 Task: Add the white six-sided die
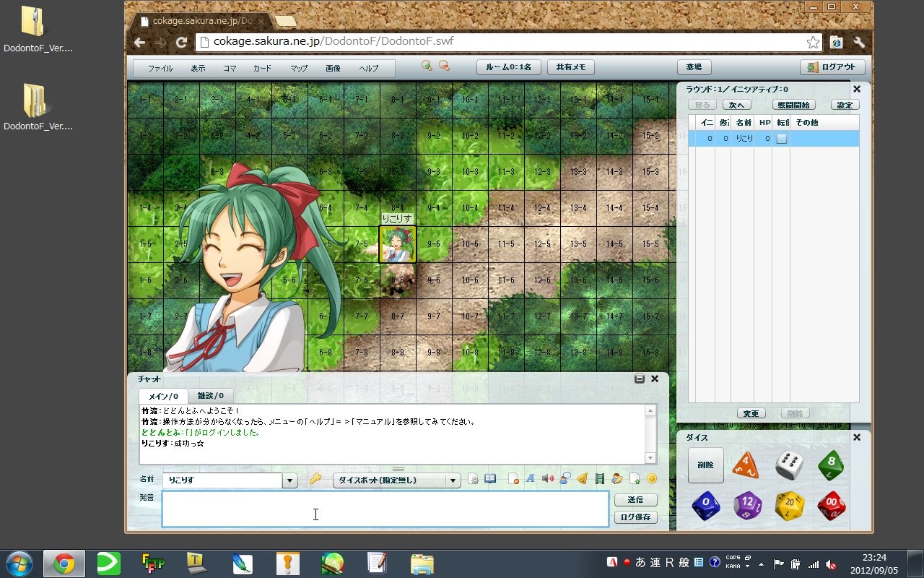coord(789,465)
